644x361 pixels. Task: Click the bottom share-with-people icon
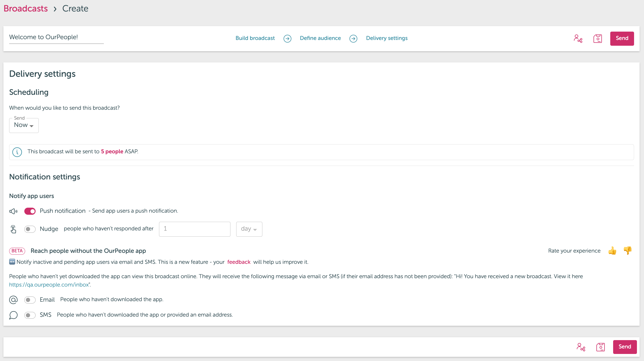(x=581, y=347)
